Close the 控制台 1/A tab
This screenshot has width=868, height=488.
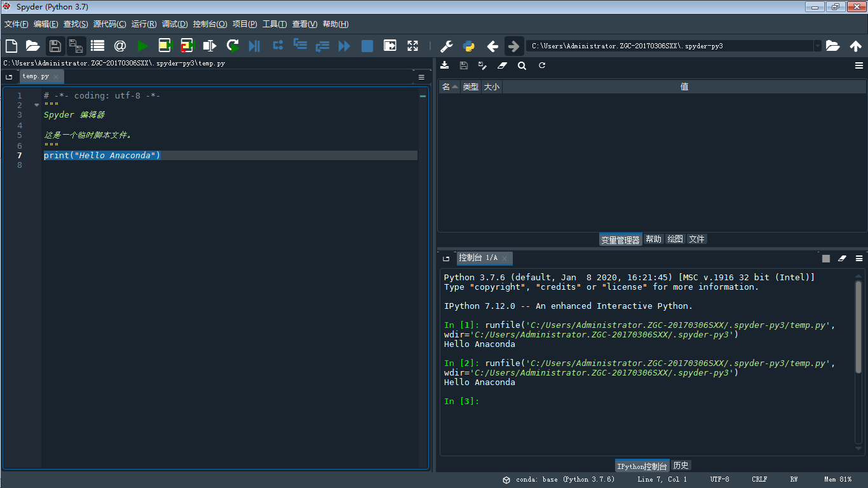tap(505, 258)
